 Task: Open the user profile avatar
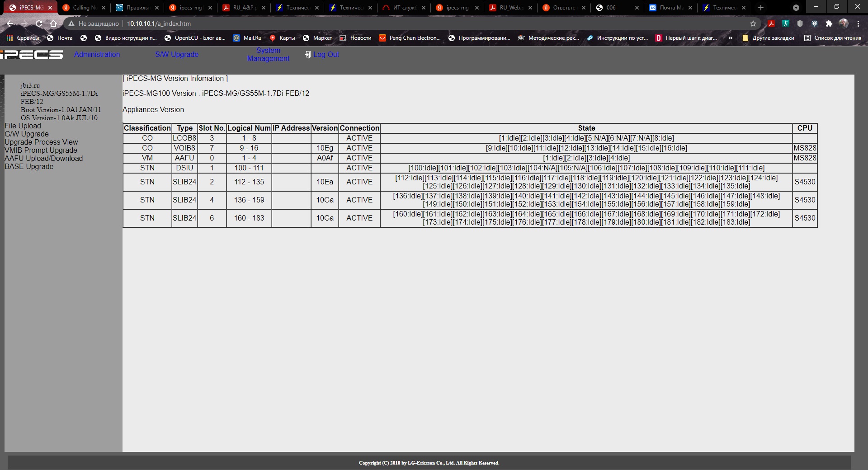[844, 23]
